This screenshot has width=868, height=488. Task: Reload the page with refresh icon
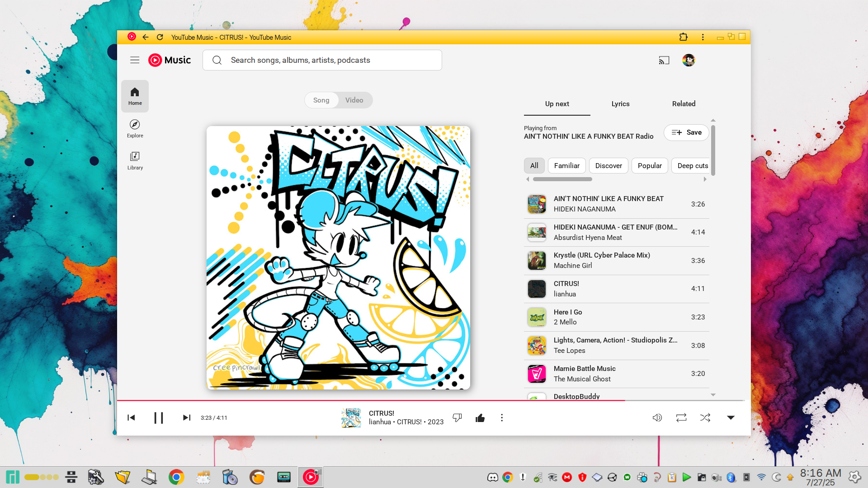click(160, 37)
